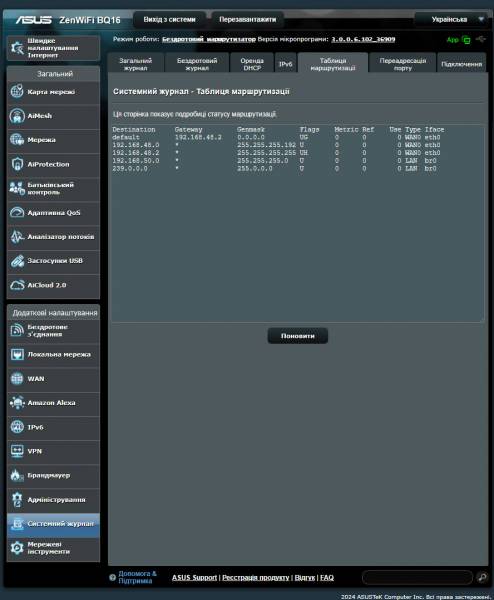The width and height of the screenshot is (494, 600).
Task: Open the Застосунки USB menu label
Action: 55,261
